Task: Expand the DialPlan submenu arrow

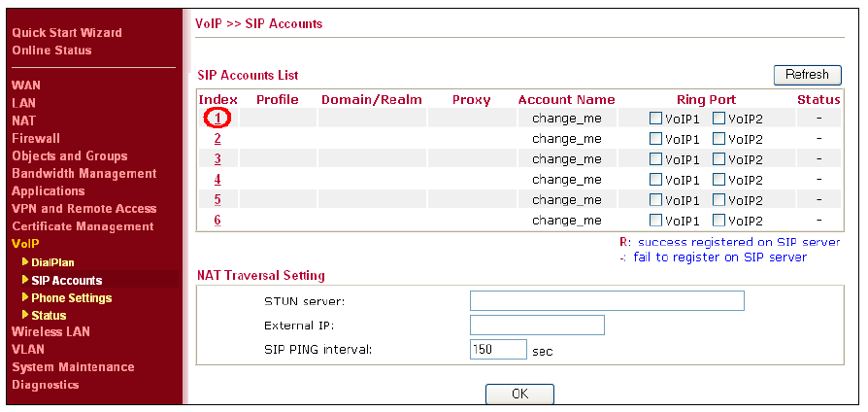Action: (x=25, y=261)
